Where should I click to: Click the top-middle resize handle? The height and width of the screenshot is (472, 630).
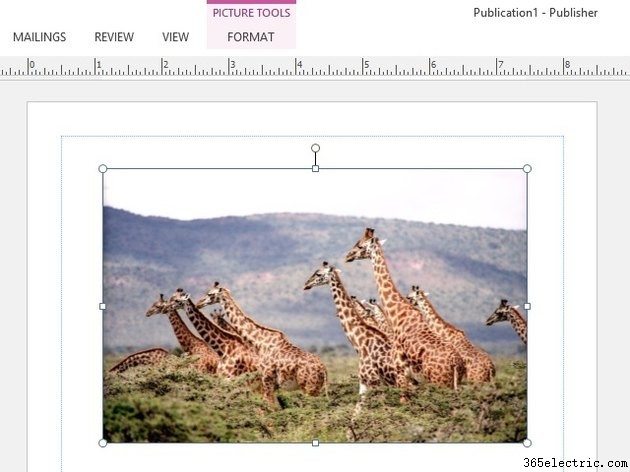(315, 169)
